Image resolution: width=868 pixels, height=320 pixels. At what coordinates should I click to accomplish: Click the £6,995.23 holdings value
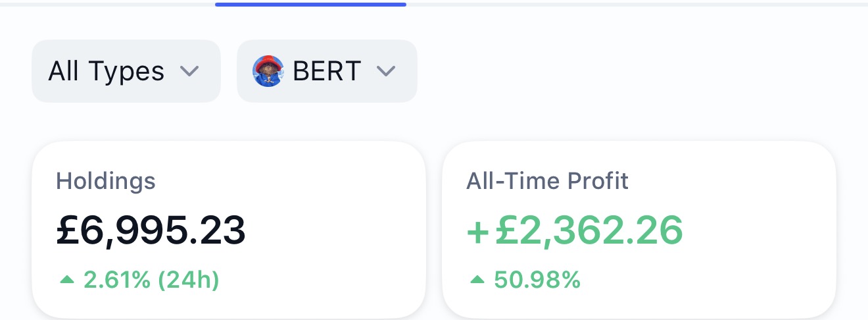pos(151,231)
